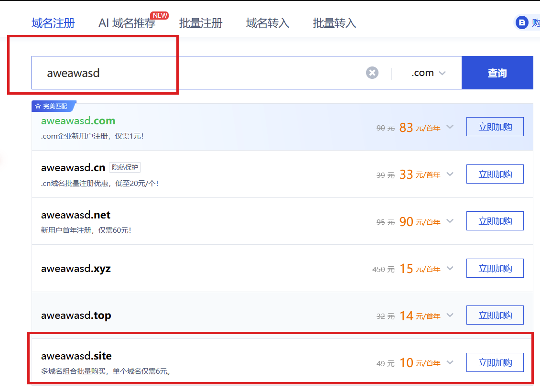Screen dimensions: 540x392
Task: Click the aweawasd.net domain name
Action: (76, 215)
